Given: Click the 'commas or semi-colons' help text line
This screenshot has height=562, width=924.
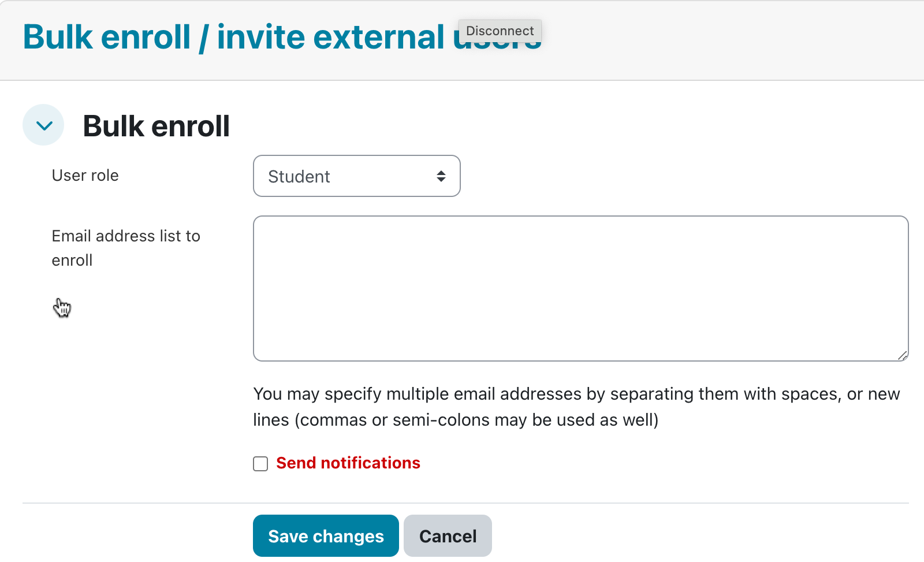Looking at the screenshot, I should 456,420.
